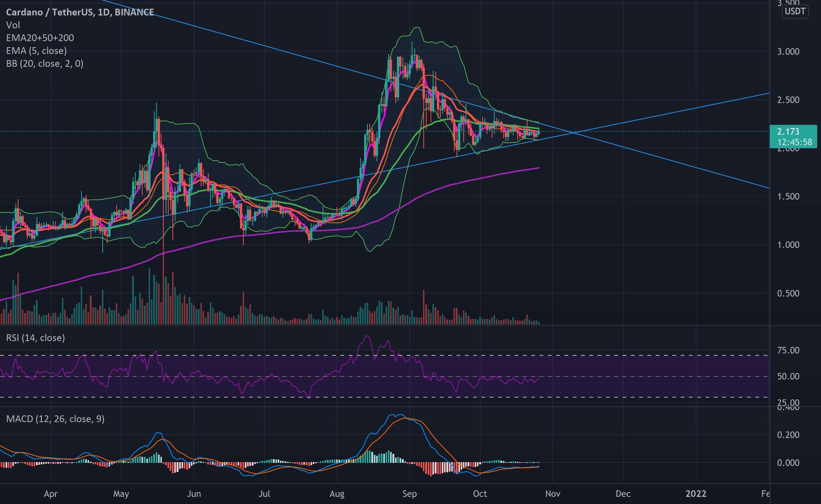Click the current price label 2.173
Screen dimensions: 821x504
(x=788, y=132)
